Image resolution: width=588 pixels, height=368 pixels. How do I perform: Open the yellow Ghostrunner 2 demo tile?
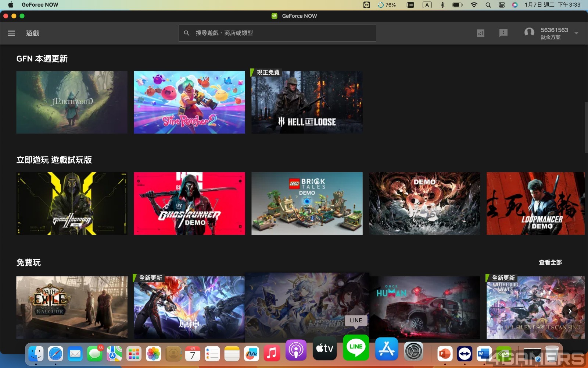click(72, 204)
